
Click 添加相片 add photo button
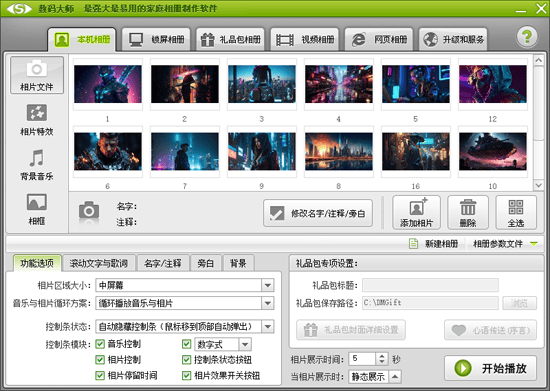click(416, 213)
